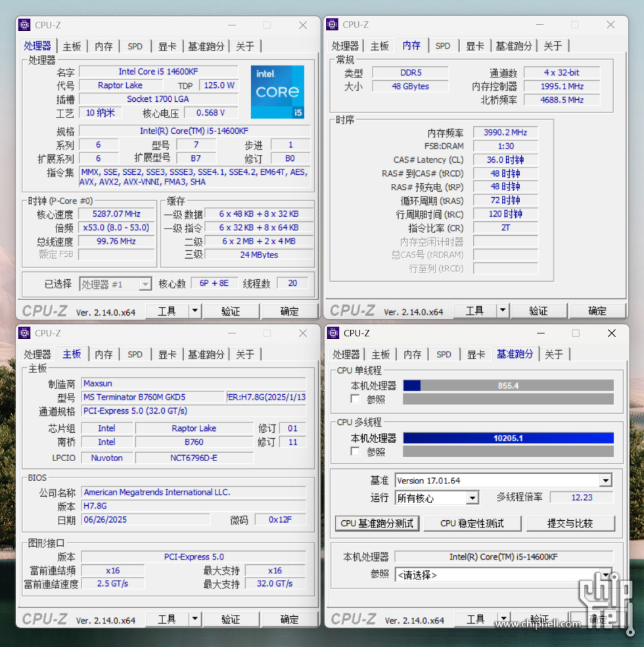
Task: Click the CPU-Z app icon in the processor window title bar
Action: click(24, 25)
